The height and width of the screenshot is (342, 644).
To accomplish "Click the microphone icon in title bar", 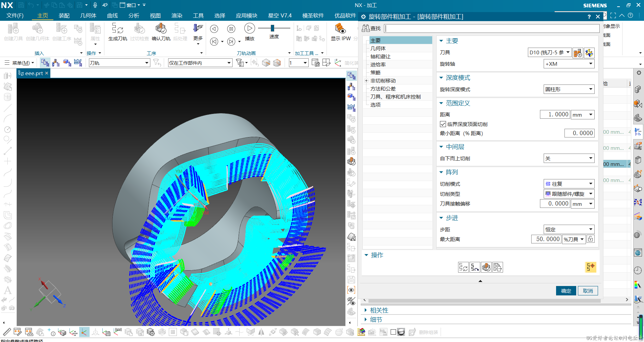I will pos(95,5).
